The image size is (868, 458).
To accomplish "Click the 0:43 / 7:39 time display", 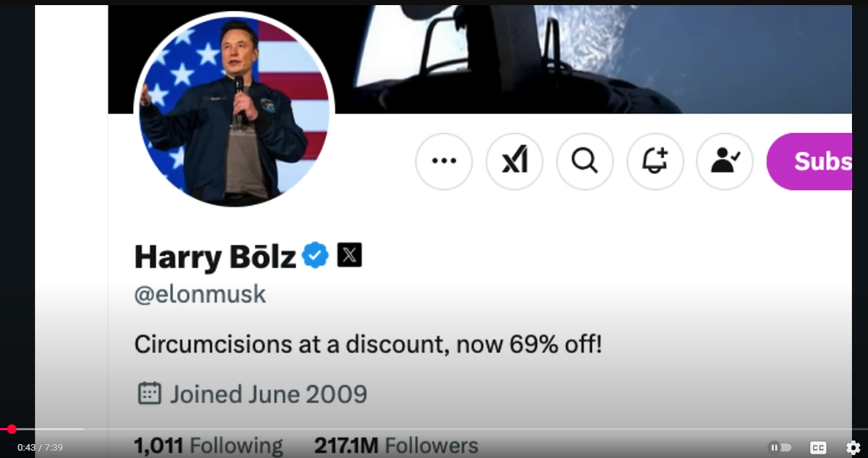I will (40, 448).
